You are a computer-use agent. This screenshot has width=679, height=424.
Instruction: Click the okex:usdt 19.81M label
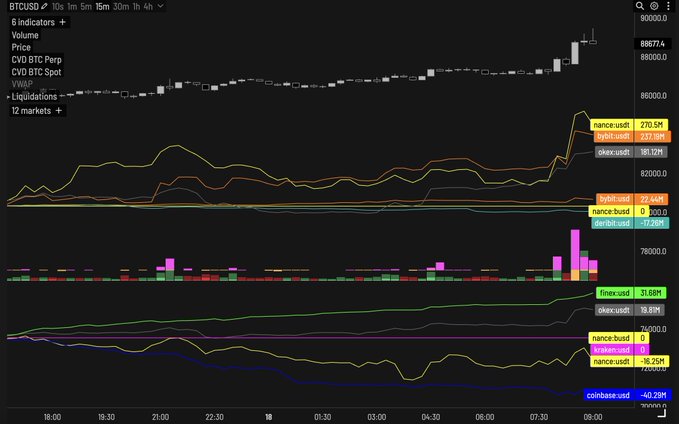pos(631,310)
